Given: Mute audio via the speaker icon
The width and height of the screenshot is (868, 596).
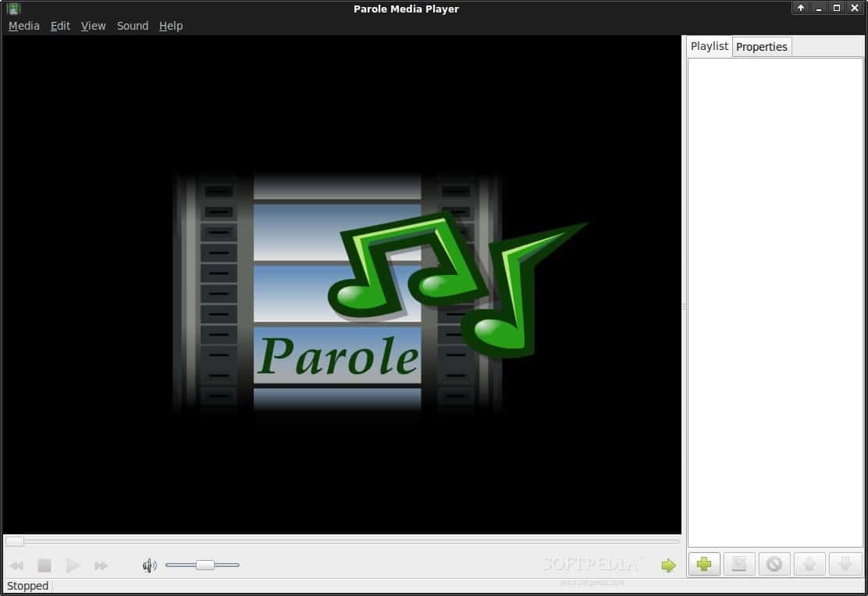Looking at the screenshot, I should 149,566.
